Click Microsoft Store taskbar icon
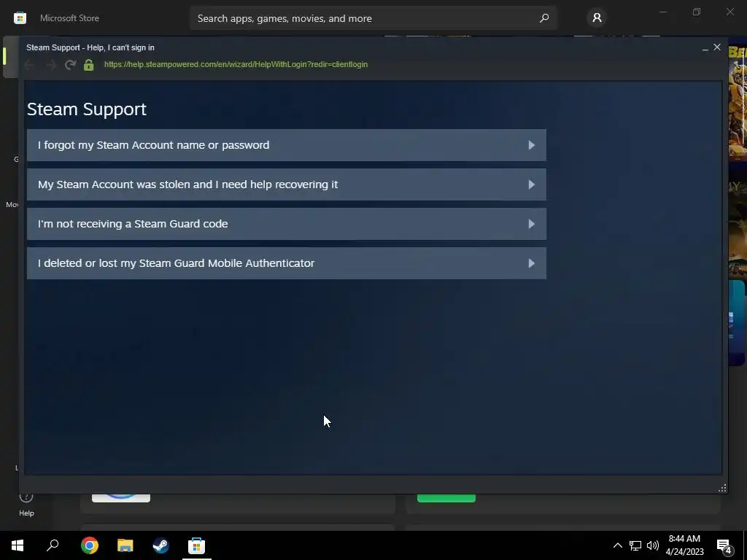Viewport: 747px width, 560px height. tap(197, 545)
